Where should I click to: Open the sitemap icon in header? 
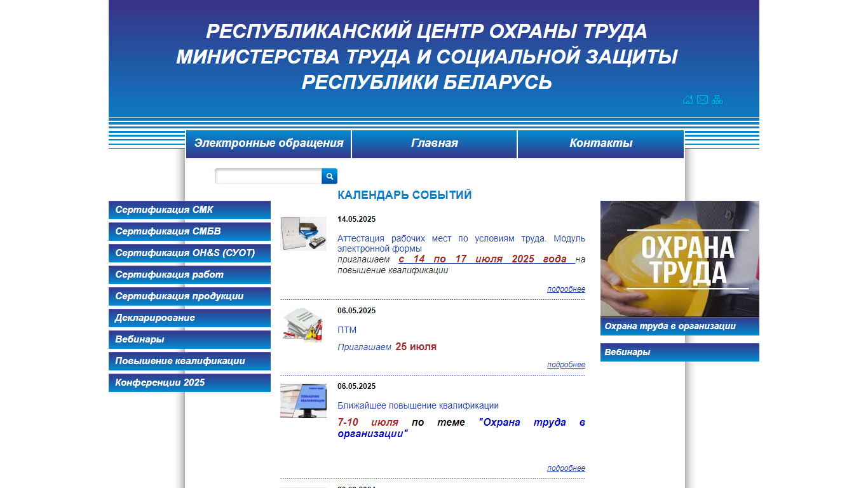click(717, 100)
